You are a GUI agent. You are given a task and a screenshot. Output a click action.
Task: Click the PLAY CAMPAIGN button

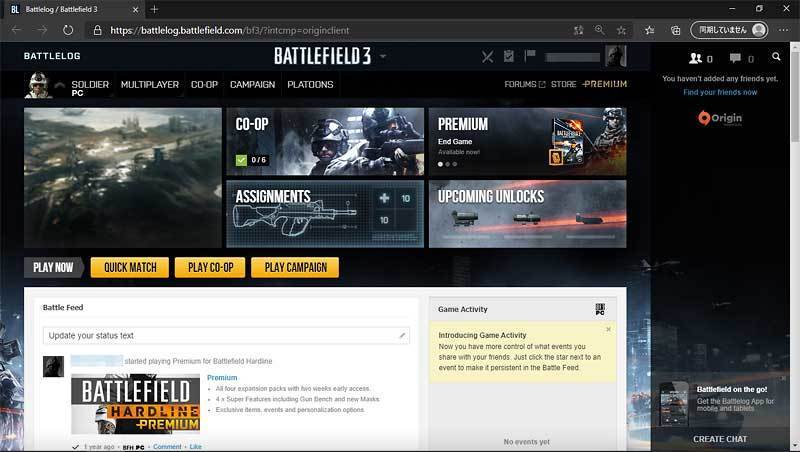click(x=295, y=267)
